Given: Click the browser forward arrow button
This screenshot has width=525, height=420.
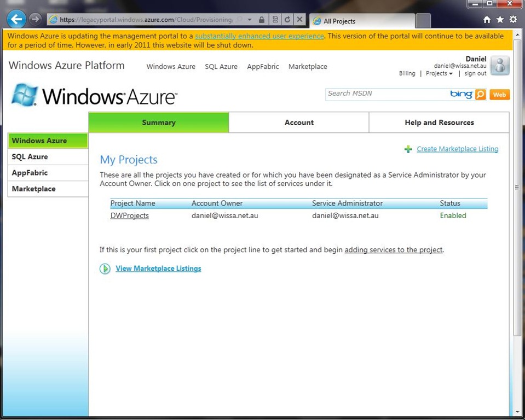Looking at the screenshot, I should [x=35, y=19].
